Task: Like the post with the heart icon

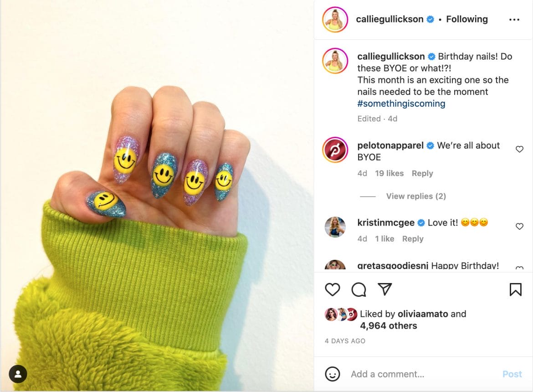Action: (x=332, y=289)
